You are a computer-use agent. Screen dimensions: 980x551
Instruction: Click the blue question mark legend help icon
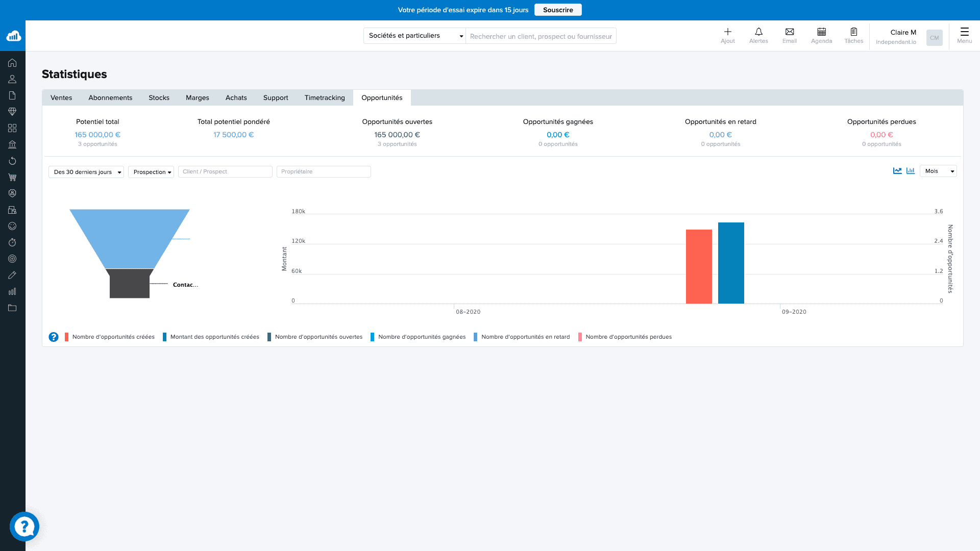(x=54, y=337)
